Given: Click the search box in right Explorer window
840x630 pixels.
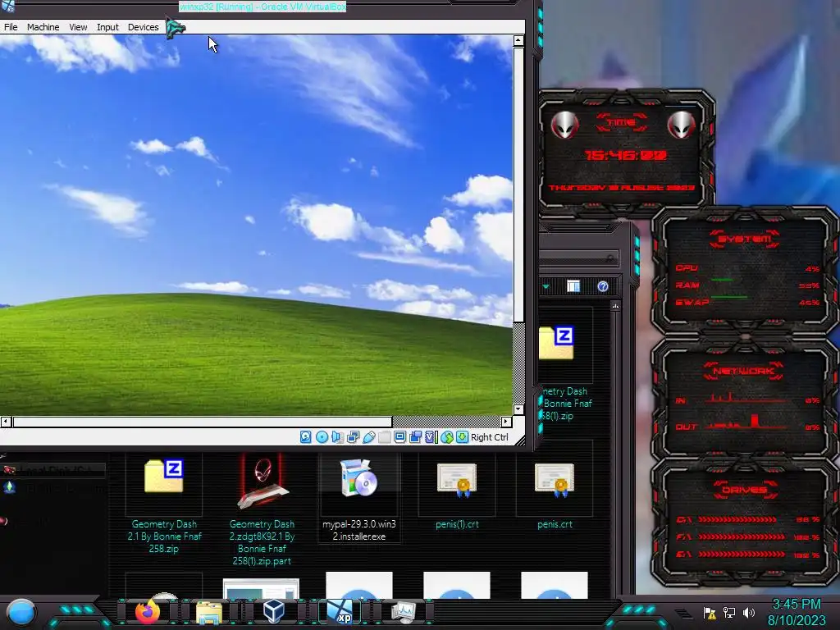Looking at the screenshot, I should coord(578,258).
